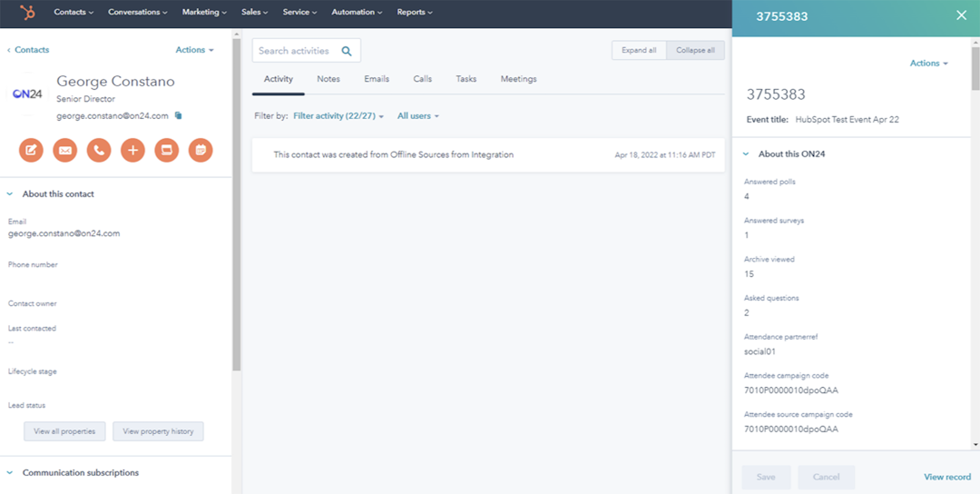
Task: Open the Automation top menu
Action: pyautogui.click(x=357, y=12)
